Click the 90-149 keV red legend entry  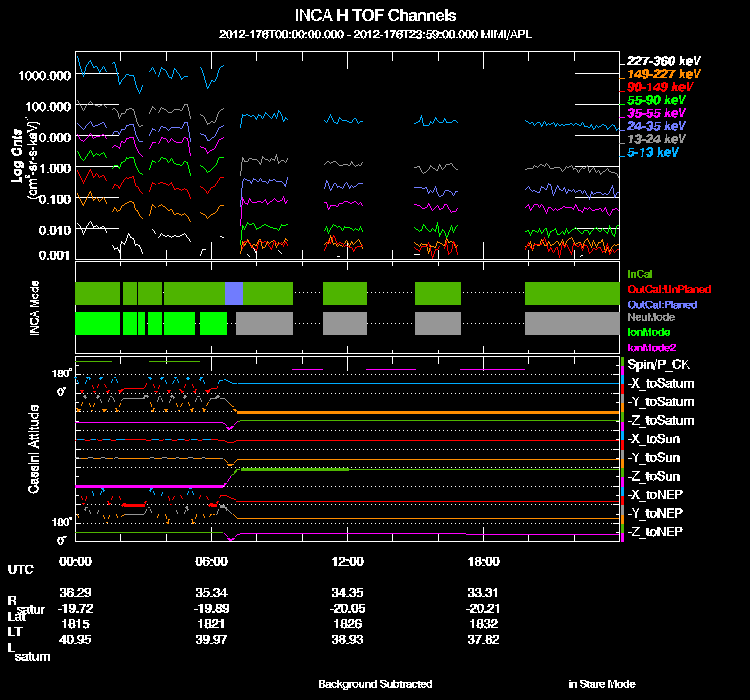[x=660, y=87]
